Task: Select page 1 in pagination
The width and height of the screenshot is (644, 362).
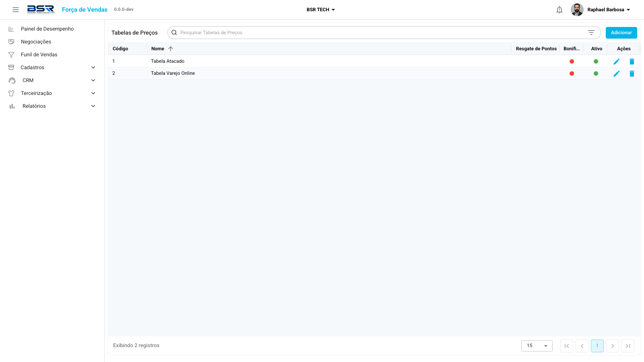Action: point(597,346)
